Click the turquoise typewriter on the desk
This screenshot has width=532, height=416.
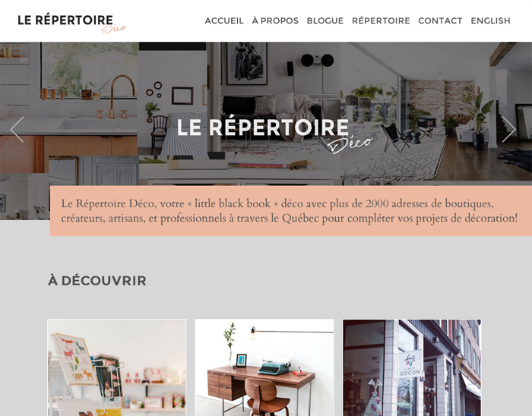click(x=274, y=367)
